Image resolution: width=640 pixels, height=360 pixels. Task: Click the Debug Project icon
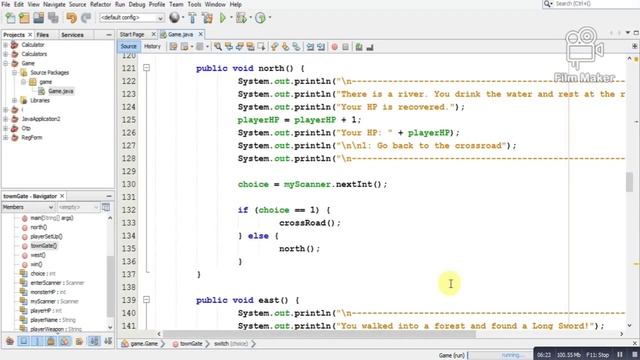pos(241,18)
